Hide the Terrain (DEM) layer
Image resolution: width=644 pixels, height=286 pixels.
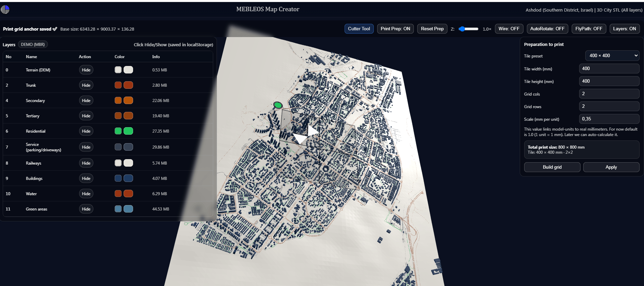(86, 70)
